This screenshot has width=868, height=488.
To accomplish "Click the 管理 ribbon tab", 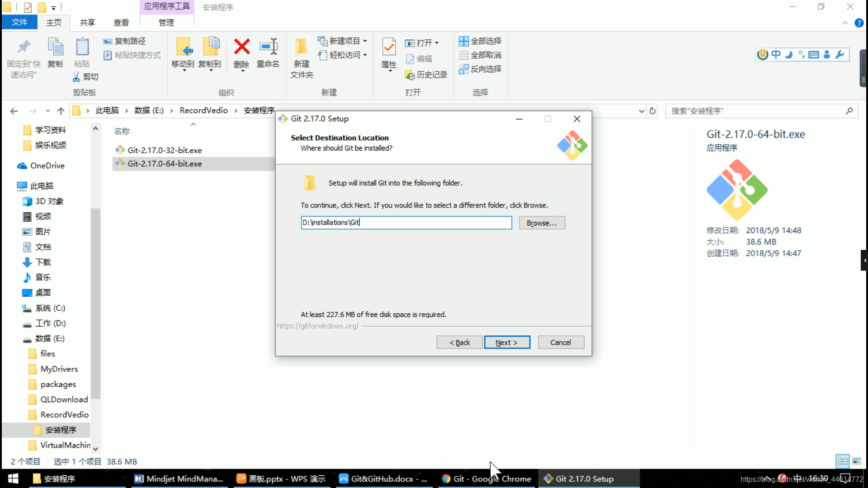I will 166,22.
